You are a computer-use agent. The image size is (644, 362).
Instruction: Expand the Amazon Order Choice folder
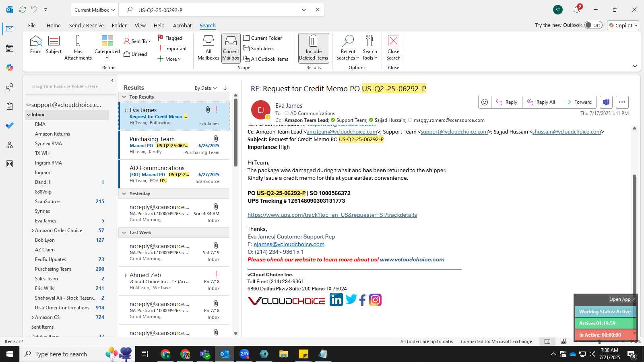tap(32, 230)
